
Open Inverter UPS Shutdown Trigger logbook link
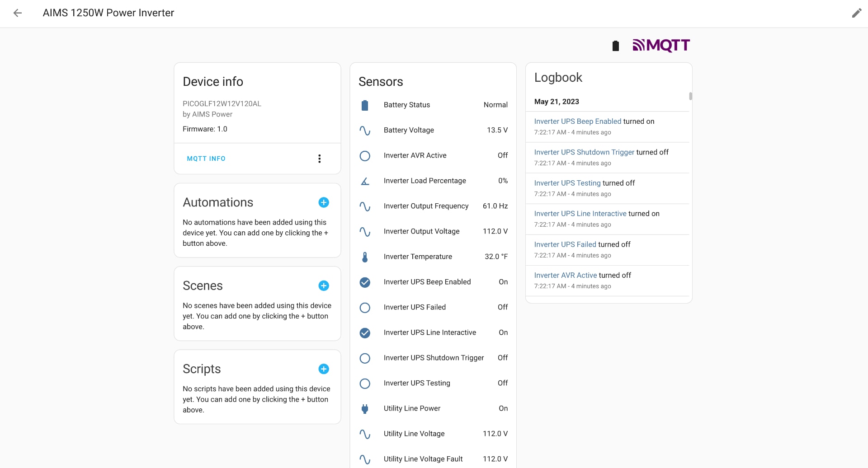(x=584, y=152)
